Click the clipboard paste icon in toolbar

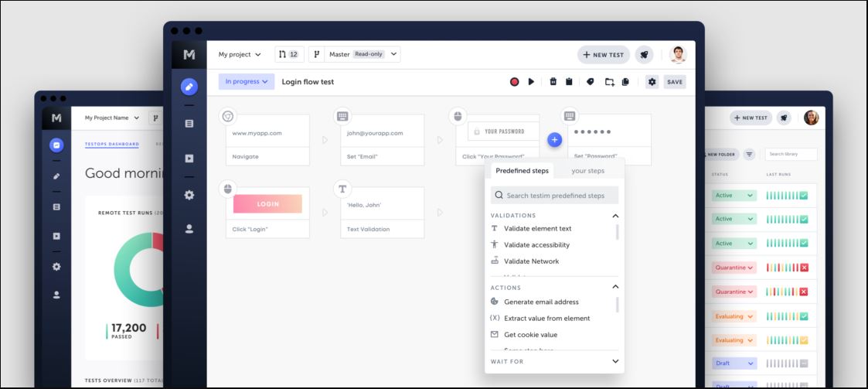tap(569, 82)
